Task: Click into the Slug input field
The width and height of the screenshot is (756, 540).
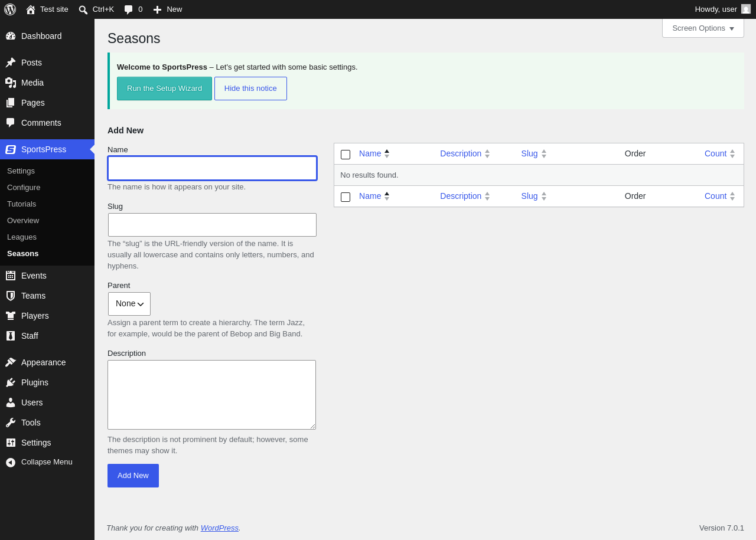Action: point(212,225)
